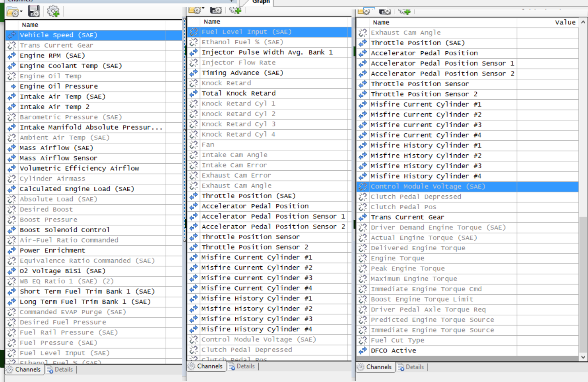Expand the dropdown arrow beside left panel's open folder
Viewport: 588px width, 382px height.
(x=21, y=12)
